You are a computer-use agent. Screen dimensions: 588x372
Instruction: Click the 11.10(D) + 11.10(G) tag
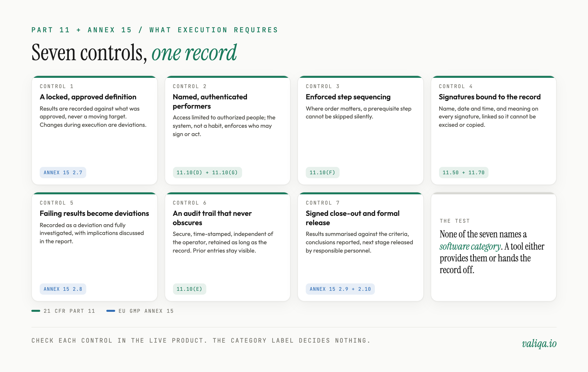pyautogui.click(x=207, y=173)
